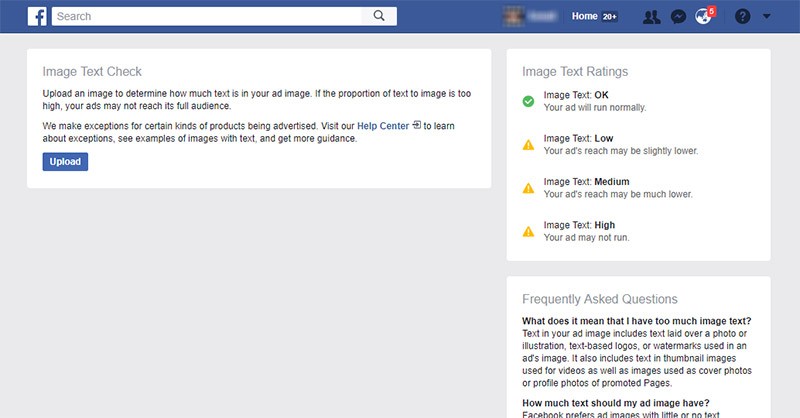This screenshot has width=800, height=418.
Task: Click 'How much text should my ad image have?'
Action: pos(616,403)
